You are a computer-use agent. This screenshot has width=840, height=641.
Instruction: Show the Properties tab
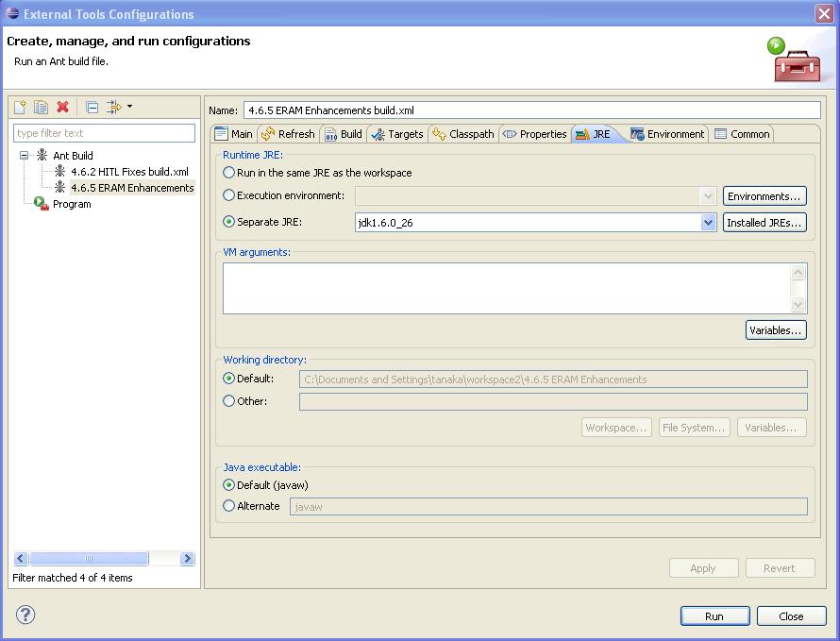(x=534, y=134)
